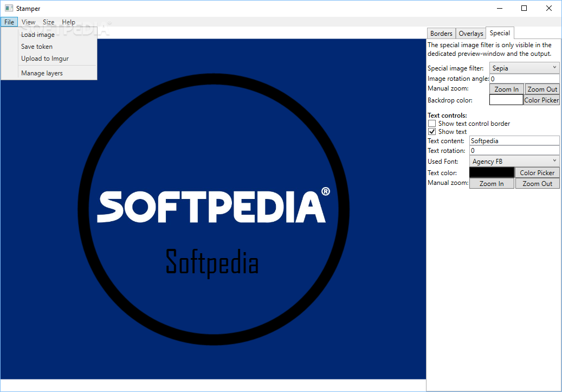562x392 pixels.
Task: Close the Stamper window
Action: (x=549, y=8)
